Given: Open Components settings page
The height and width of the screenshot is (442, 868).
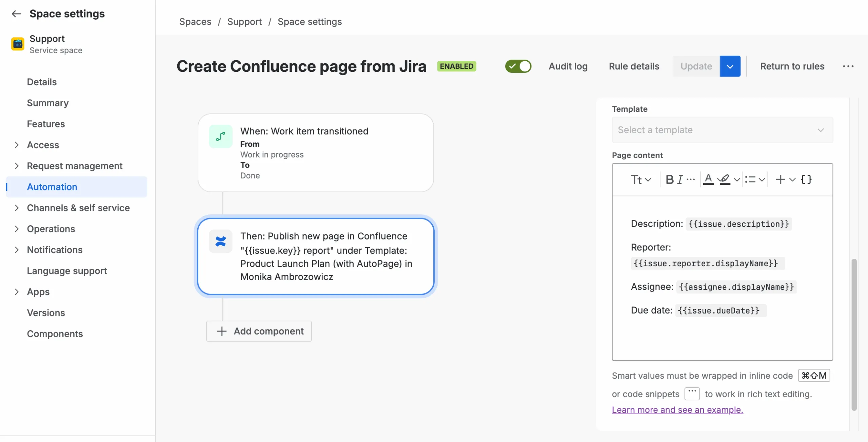Looking at the screenshot, I should click(x=55, y=334).
